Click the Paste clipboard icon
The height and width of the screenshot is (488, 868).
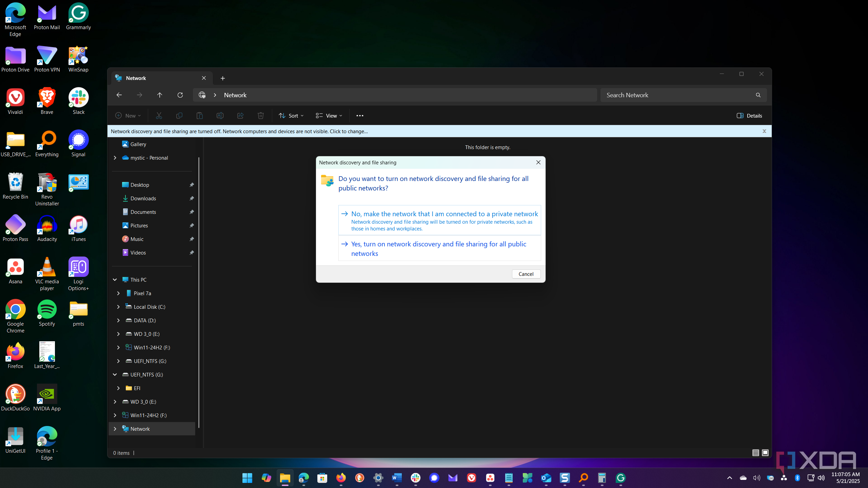tap(199, 116)
